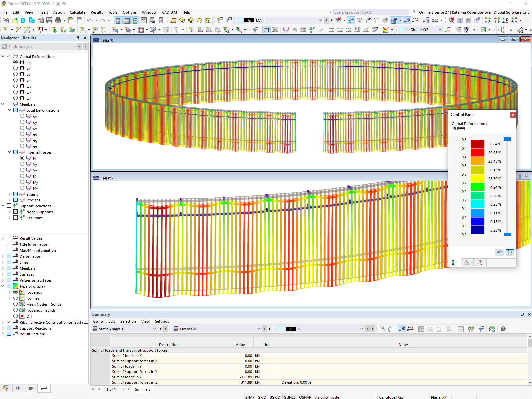
Task: Activate the Zoom cancel icon in toolbar
Action: [x=452, y=20]
